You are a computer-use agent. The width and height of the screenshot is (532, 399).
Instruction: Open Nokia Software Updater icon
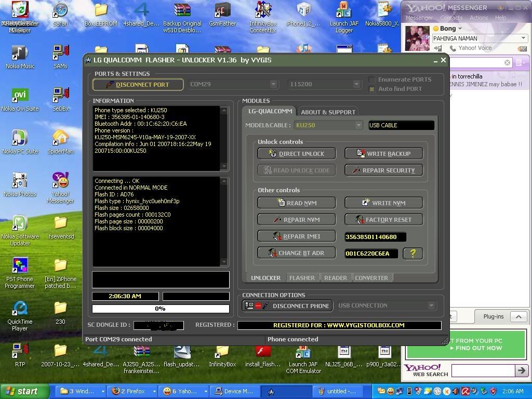(20, 231)
